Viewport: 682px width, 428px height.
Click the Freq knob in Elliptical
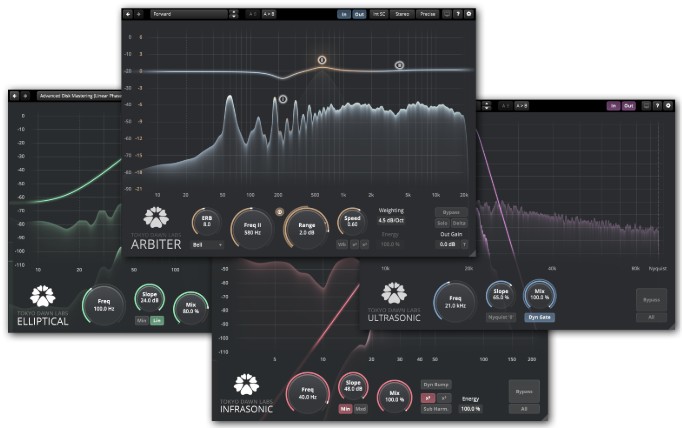(x=104, y=304)
